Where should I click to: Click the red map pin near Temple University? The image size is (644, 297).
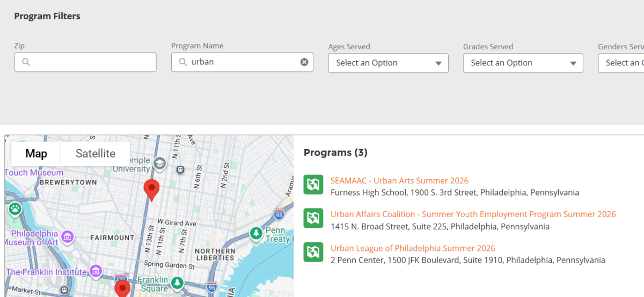(152, 189)
